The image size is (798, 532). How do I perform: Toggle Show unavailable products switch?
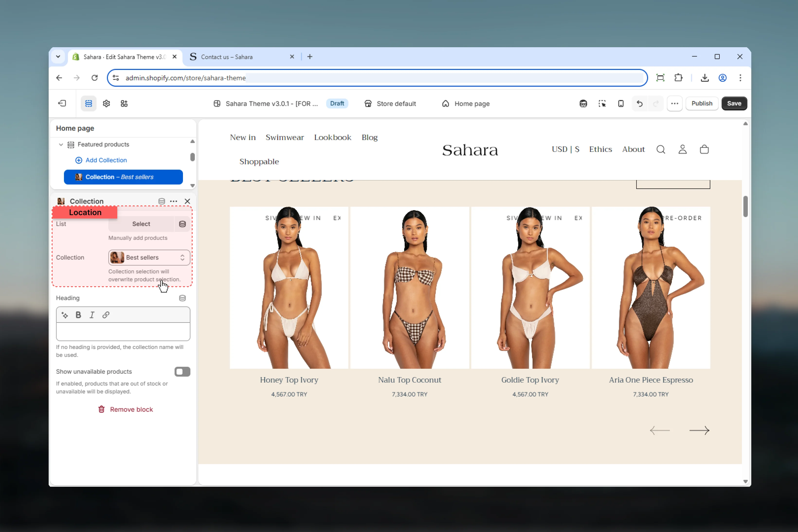pyautogui.click(x=182, y=372)
